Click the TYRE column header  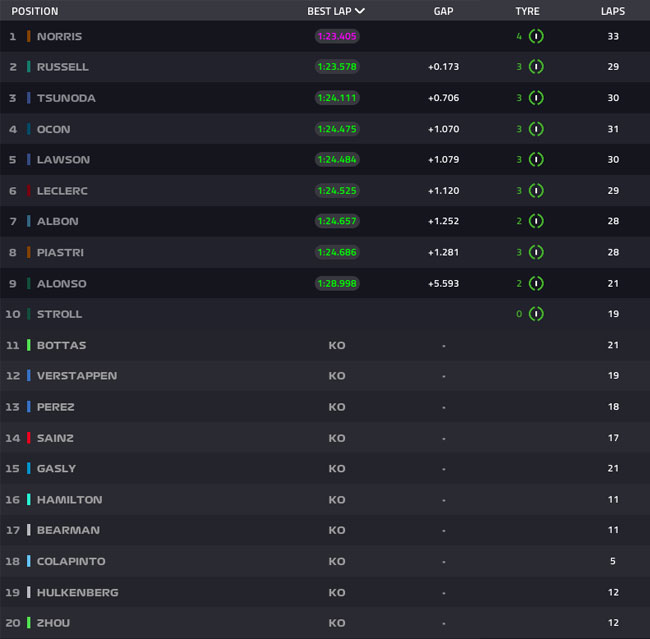(x=527, y=11)
